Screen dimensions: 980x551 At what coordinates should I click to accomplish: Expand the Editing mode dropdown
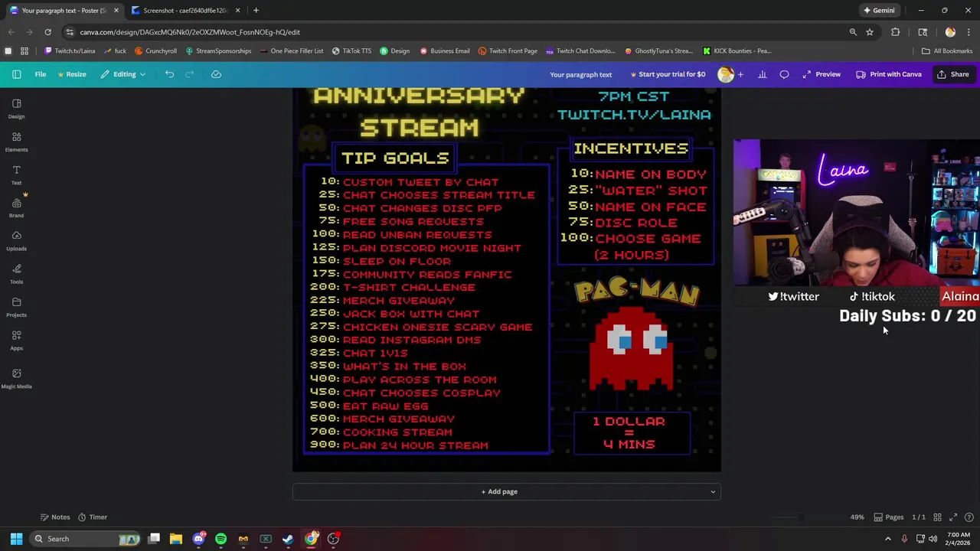122,74
